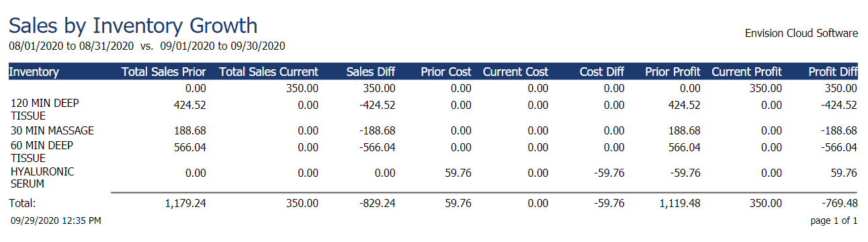This screenshot has width=868, height=242.
Task: Click the Total Sales Current header
Action: [269, 72]
